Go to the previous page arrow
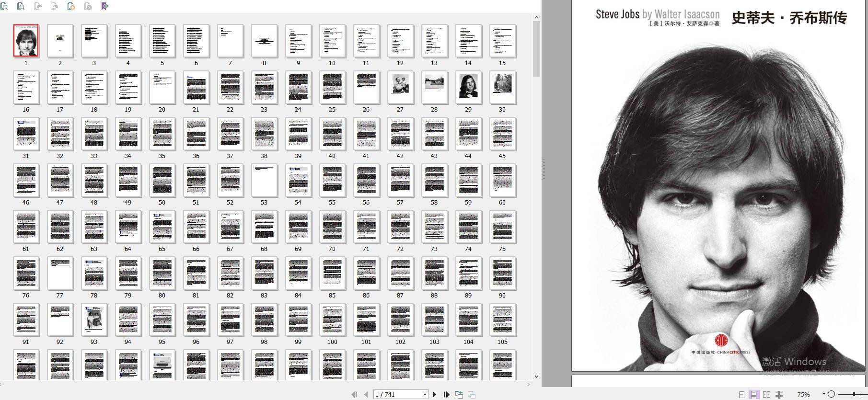Screen dimensions: 868x400 pos(366,394)
